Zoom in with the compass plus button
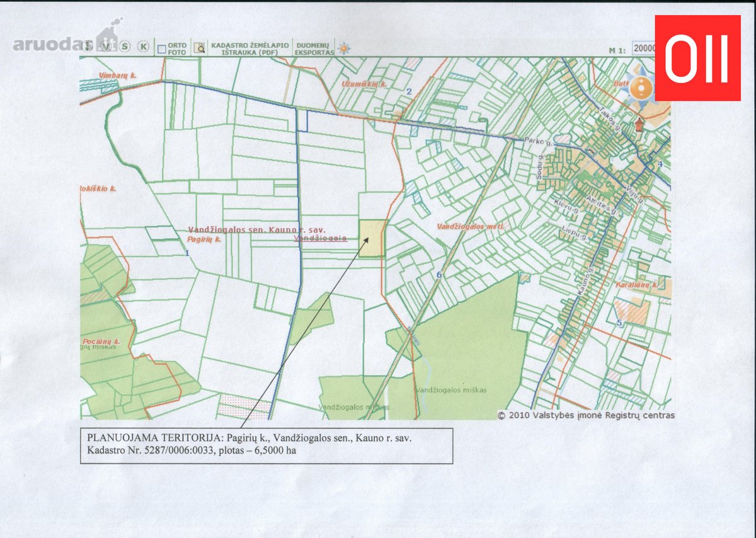 click(x=641, y=81)
